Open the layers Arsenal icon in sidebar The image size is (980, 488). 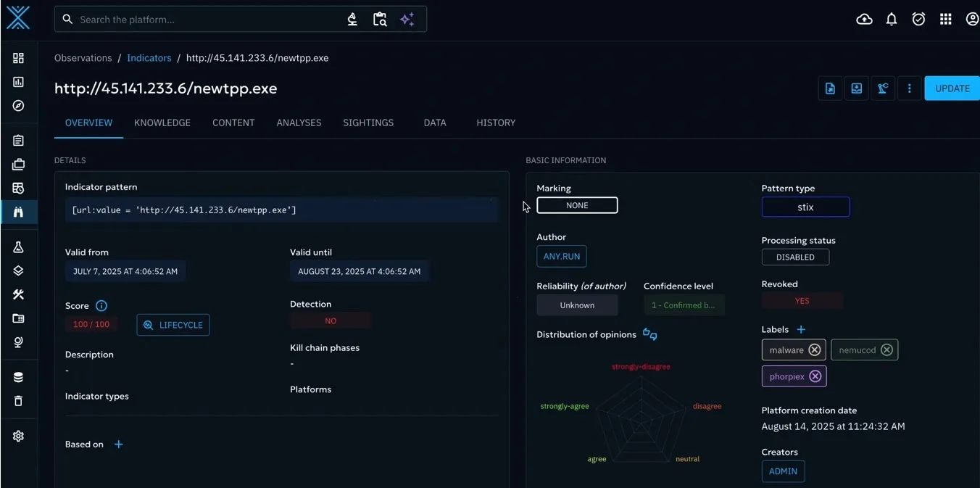tap(18, 270)
